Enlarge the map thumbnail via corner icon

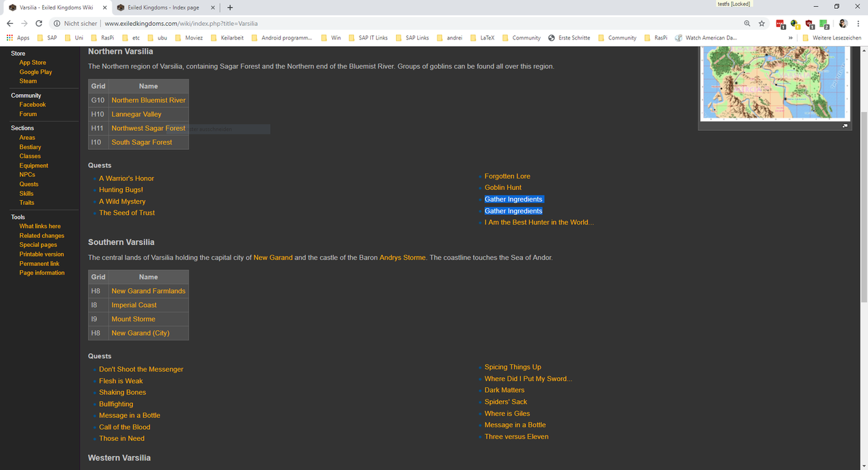point(845,125)
